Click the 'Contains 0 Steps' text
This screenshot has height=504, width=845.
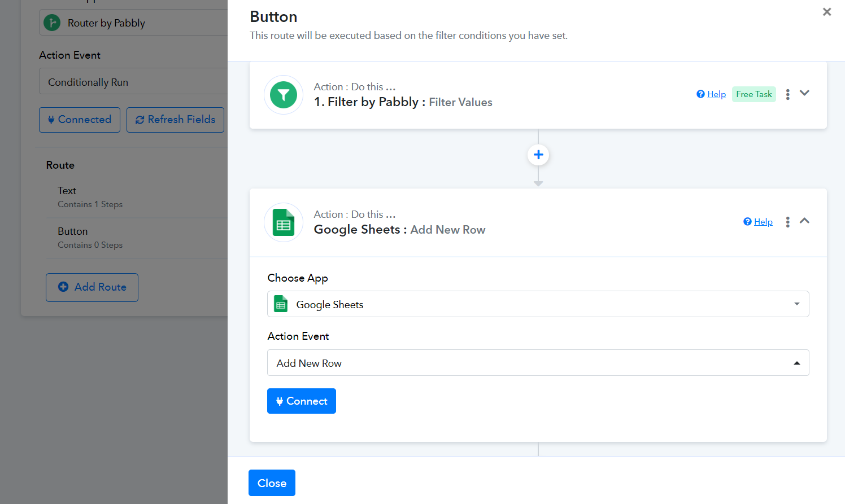[90, 245]
